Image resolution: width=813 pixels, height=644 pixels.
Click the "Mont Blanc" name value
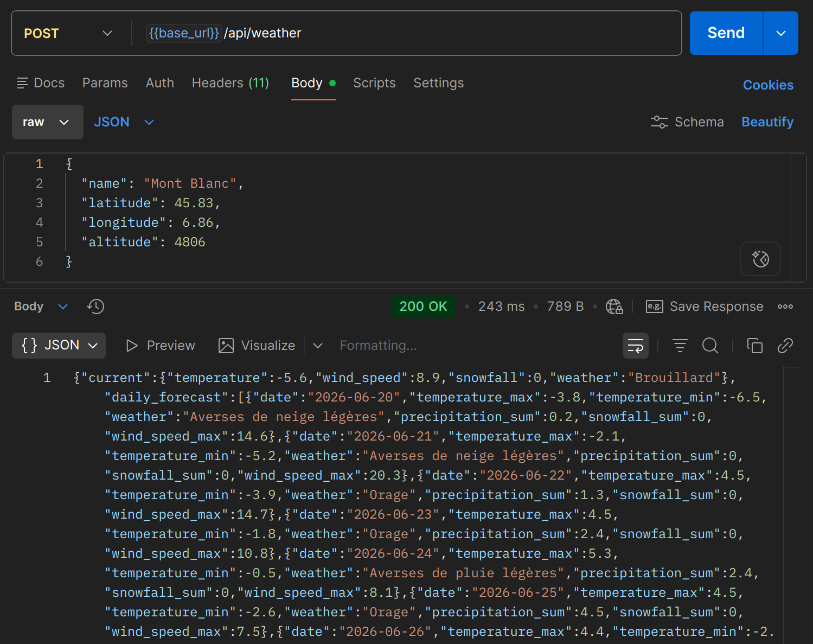coord(190,183)
